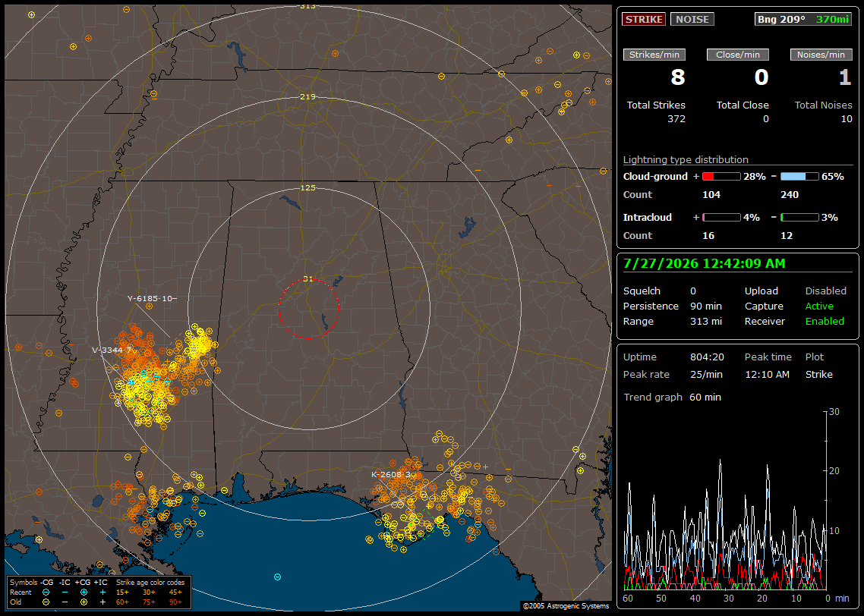This screenshot has width=864, height=616.
Task: Change the Persistence 90 min value
Action: coord(706,306)
